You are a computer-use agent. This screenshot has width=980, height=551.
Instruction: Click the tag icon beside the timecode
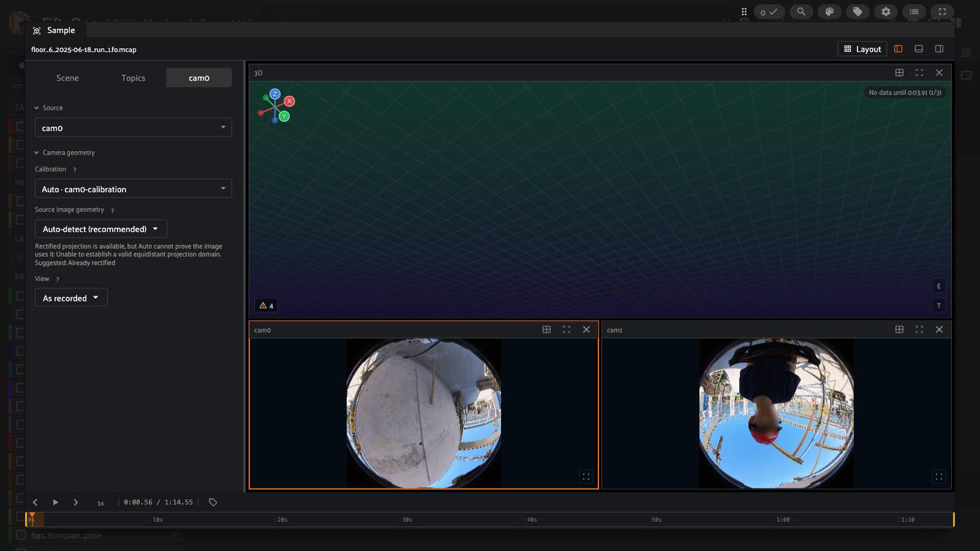coord(213,502)
